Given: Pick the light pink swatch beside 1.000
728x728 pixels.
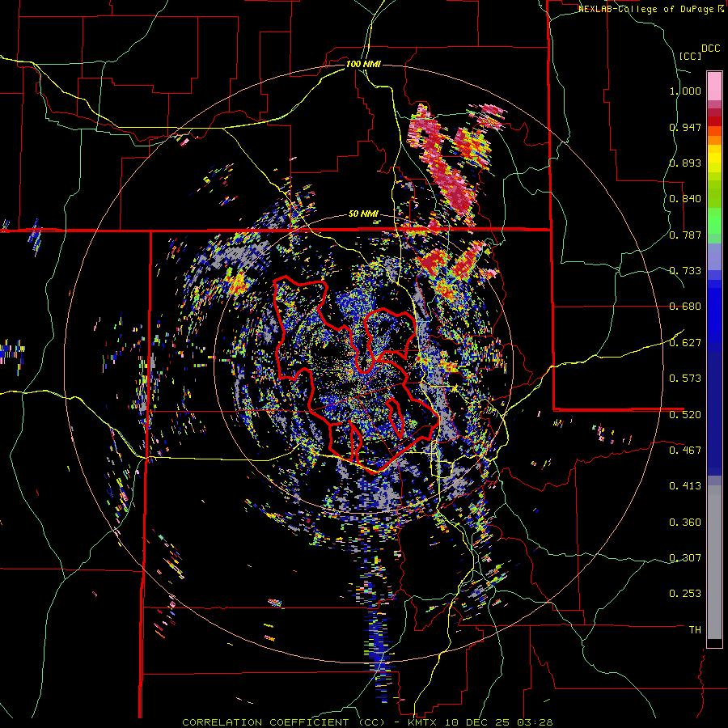Looking at the screenshot, I should 714,86.
